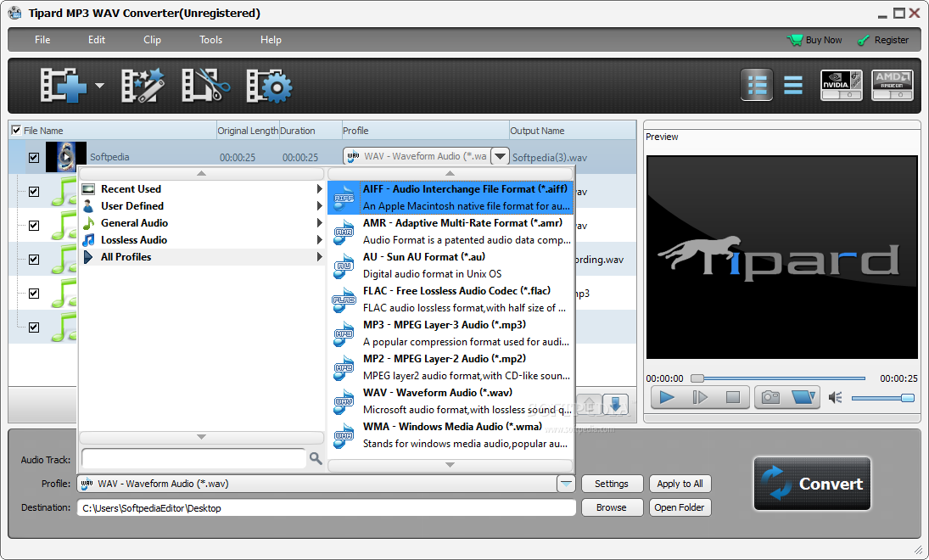Click the next frame button
This screenshot has height=560, width=929.
click(x=700, y=397)
